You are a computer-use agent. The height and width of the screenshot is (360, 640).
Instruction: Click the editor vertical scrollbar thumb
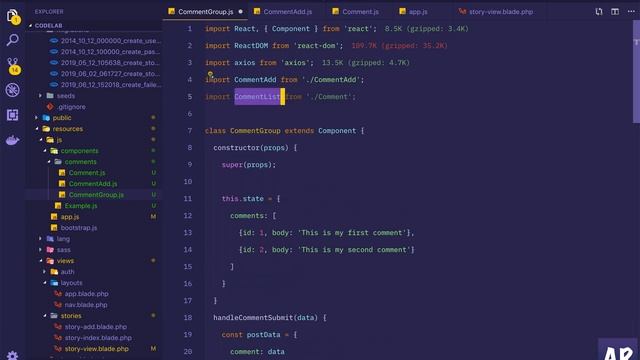click(x=636, y=71)
